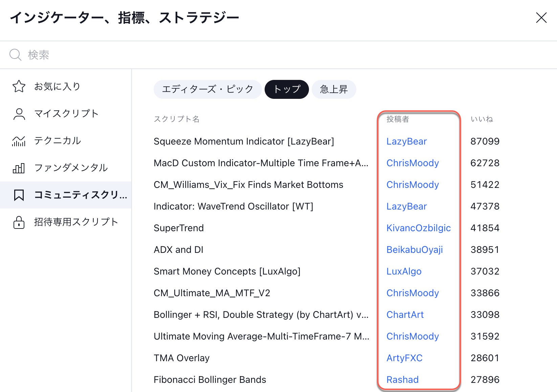Open ChrisMoody link on Ultimate Moving Average row

click(413, 336)
